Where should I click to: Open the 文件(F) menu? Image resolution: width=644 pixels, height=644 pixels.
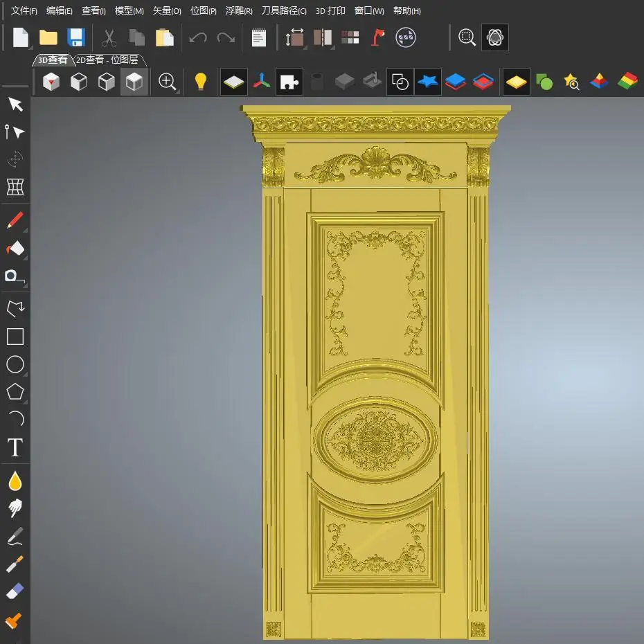pos(24,10)
